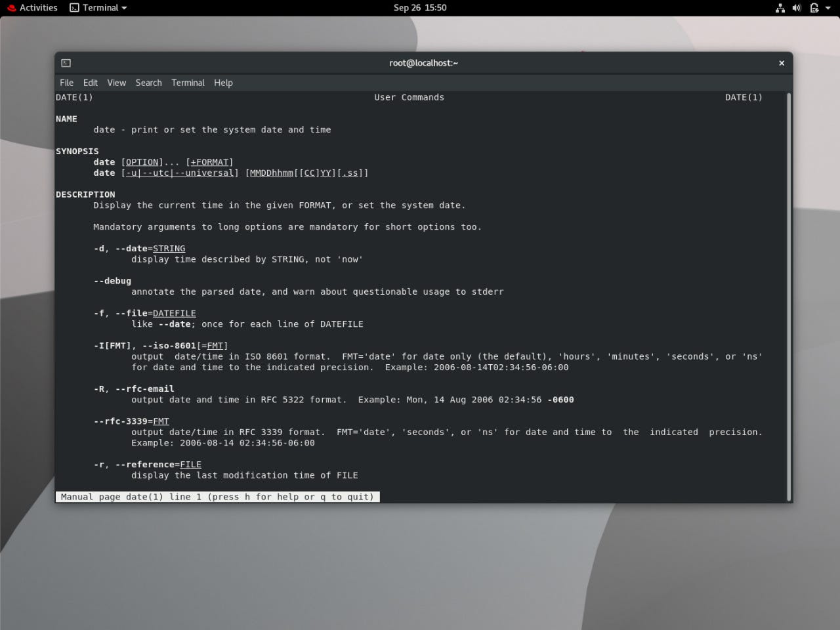The image size is (840, 630).
Task: Open the View menu
Action: [x=117, y=83]
